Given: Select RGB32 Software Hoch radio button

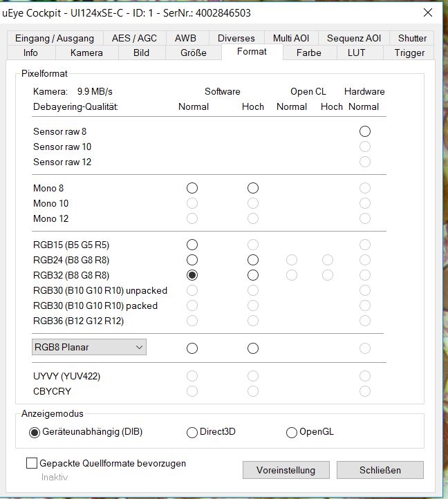Looking at the screenshot, I should click(253, 275).
